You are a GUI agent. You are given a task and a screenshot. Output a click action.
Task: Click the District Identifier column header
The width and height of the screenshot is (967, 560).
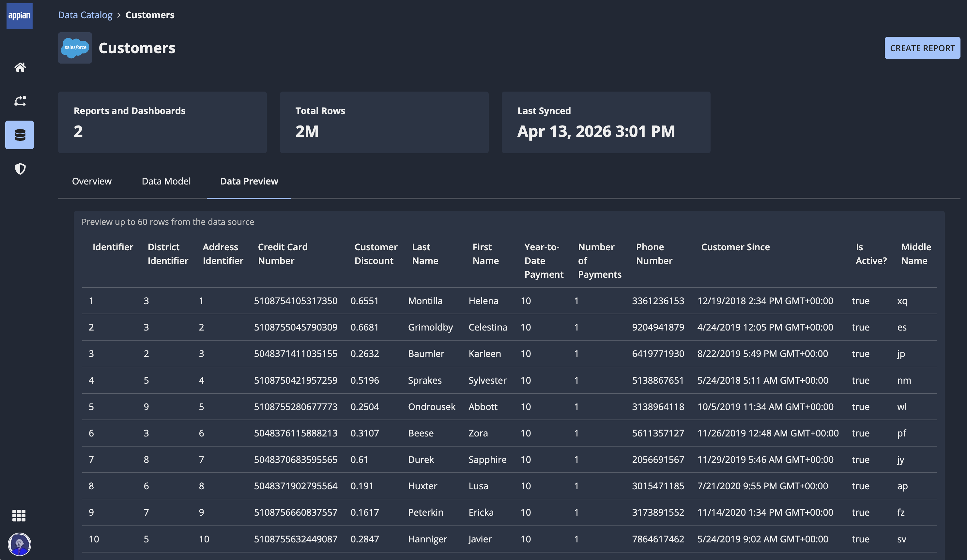(x=168, y=254)
